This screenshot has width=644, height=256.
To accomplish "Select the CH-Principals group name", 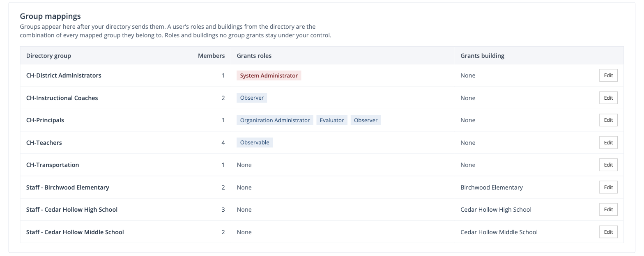I will (45, 120).
